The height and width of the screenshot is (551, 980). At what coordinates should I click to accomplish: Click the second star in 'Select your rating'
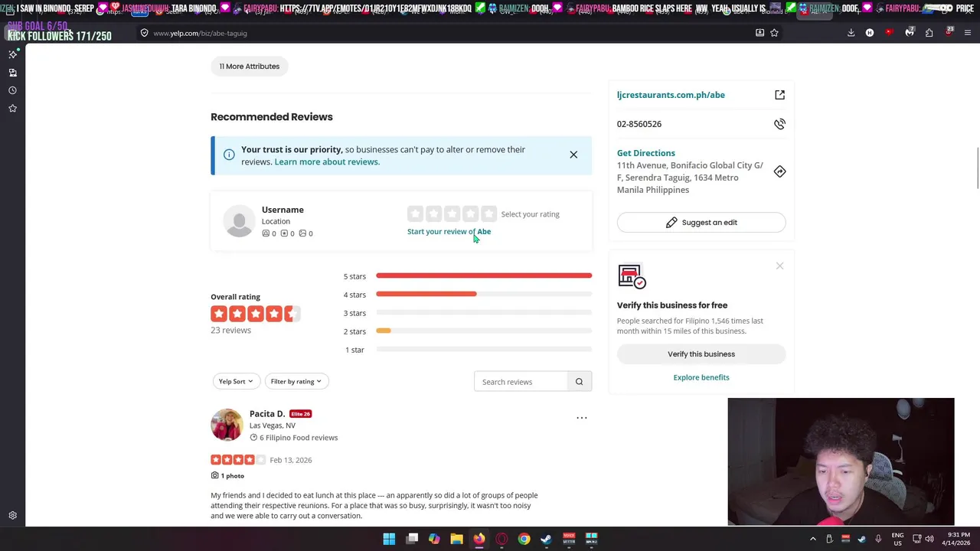[433, 214]
